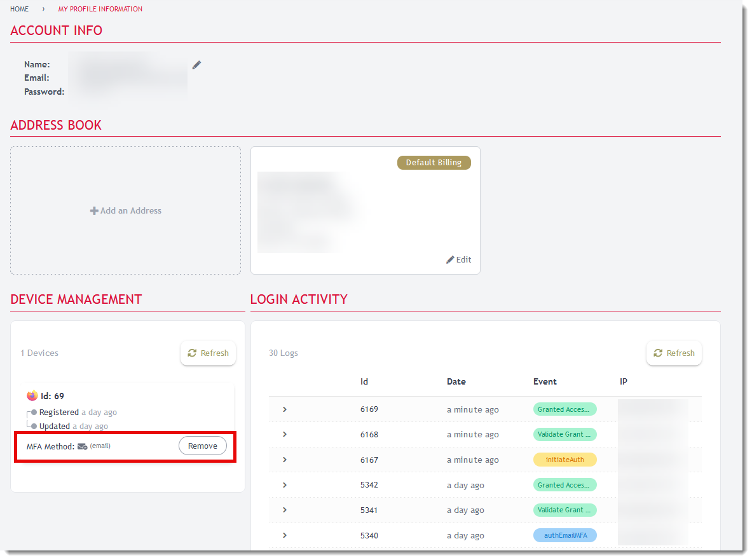Click the Validate Grant badge for log 5341
Image resolution: width=752 pixels, height=560 pixels.
(565, 510)
